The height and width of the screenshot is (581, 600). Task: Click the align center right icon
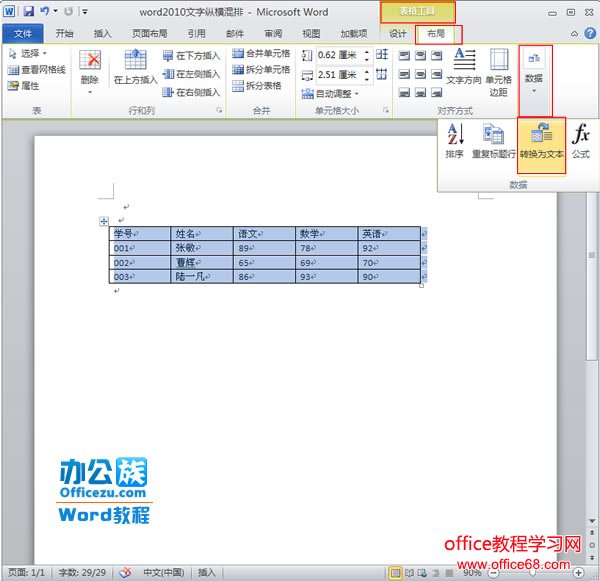(437, 74)
